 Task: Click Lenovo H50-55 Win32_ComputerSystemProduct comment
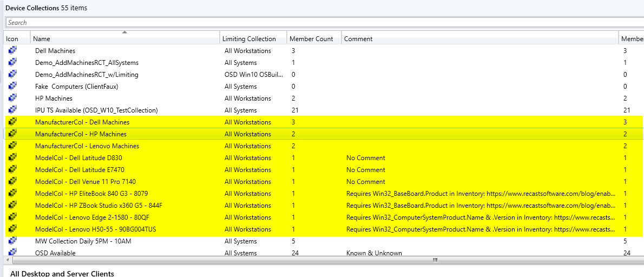pos(481,229)
